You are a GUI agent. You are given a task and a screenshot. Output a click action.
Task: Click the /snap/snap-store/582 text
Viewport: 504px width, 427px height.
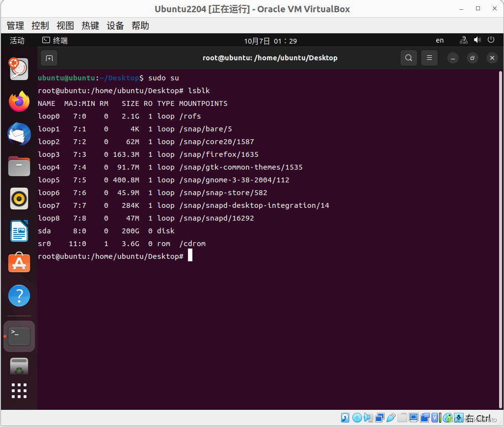pos(223,193)
